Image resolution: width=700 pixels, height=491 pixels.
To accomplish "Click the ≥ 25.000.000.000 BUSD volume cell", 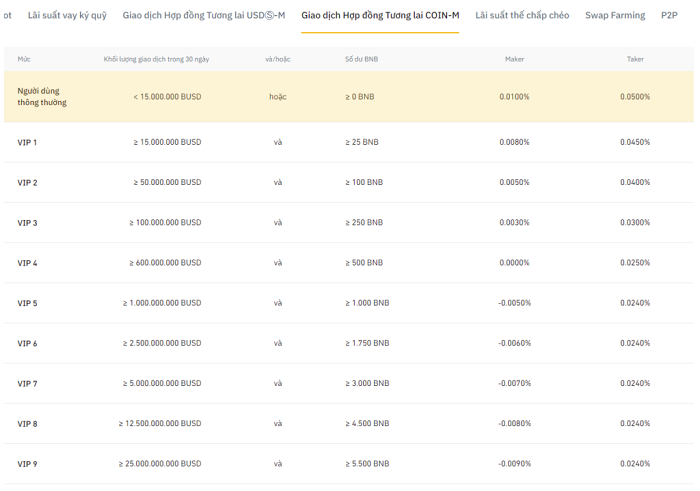I will pos(160,463).
